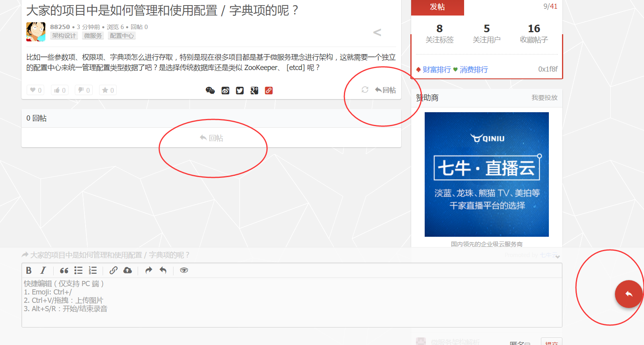Apply italic formatting in the editor
This screenshot has width=644, height=345.
(x=43, y=271)
